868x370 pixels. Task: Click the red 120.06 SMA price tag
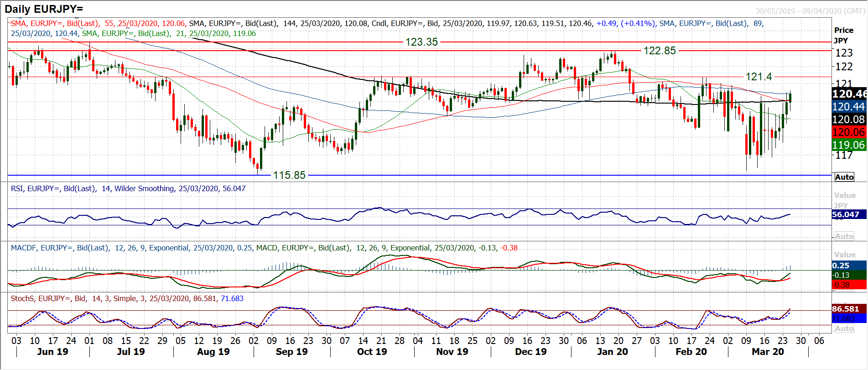849,132
